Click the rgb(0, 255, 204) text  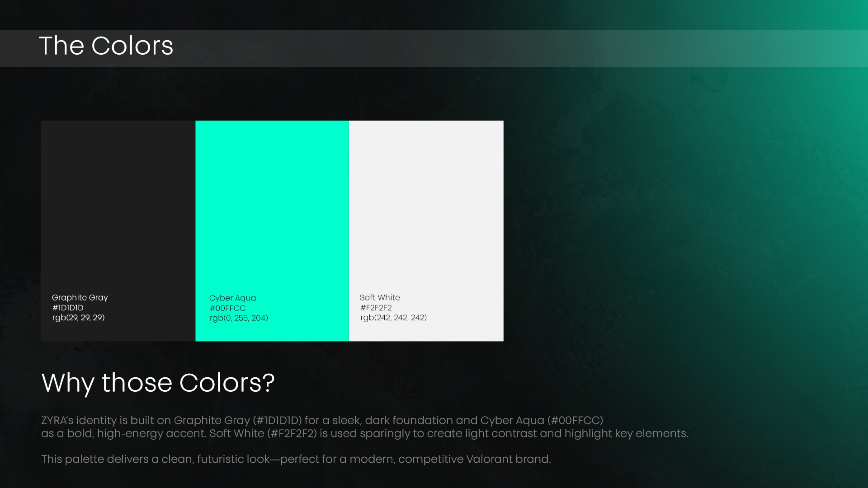pos(239,318)
